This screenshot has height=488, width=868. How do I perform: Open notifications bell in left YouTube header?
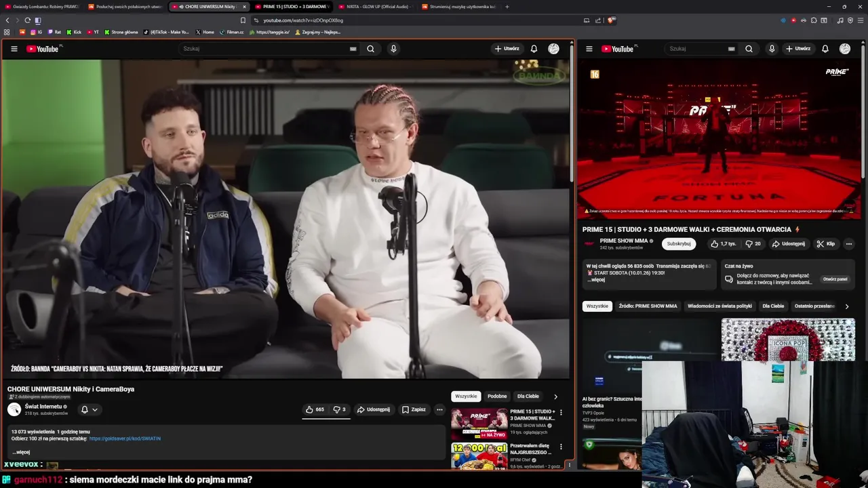point(534,49)
